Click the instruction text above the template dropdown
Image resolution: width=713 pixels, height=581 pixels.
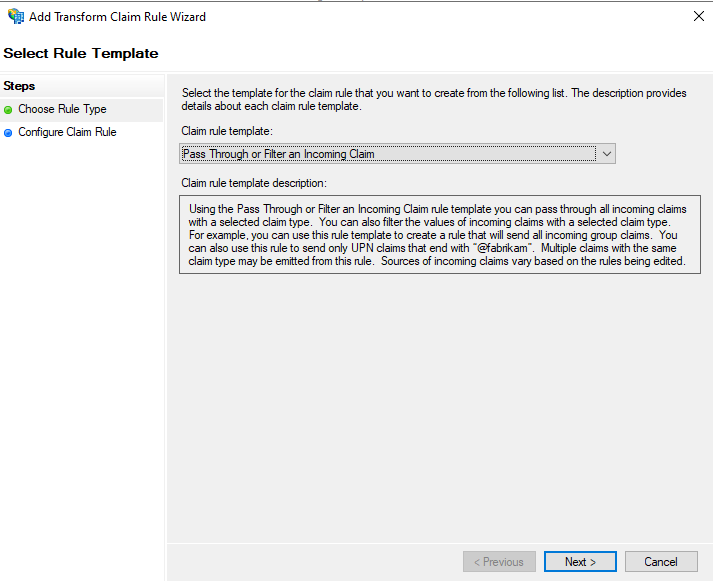434,100
